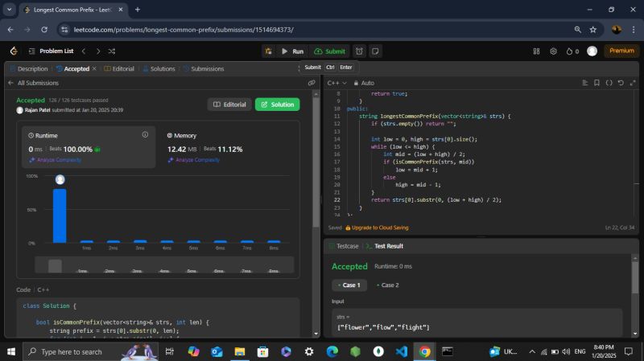The height and width of the screenshot is (361, 644).
Task: Click the browser back button
Action: coord(10,30)
